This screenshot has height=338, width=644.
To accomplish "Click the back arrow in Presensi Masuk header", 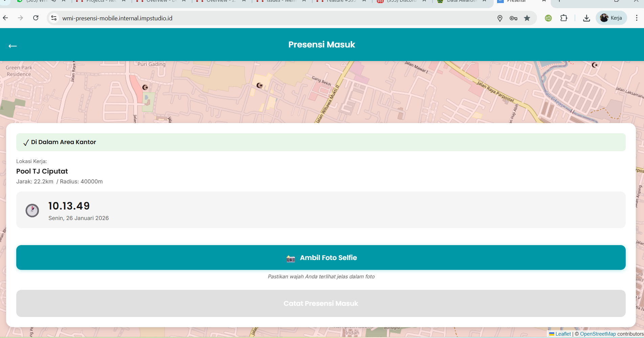I will [x=13, y=46].
